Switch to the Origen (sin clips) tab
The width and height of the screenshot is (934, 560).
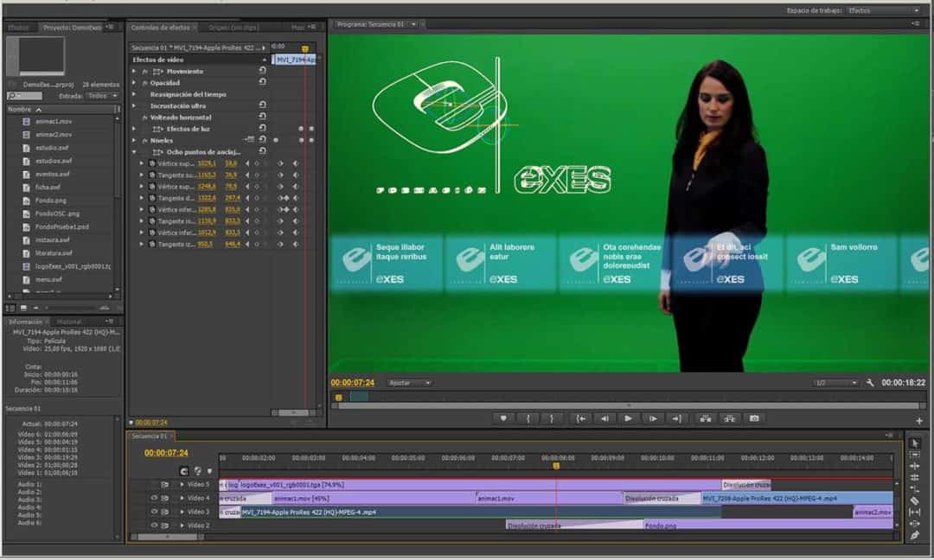225,27
